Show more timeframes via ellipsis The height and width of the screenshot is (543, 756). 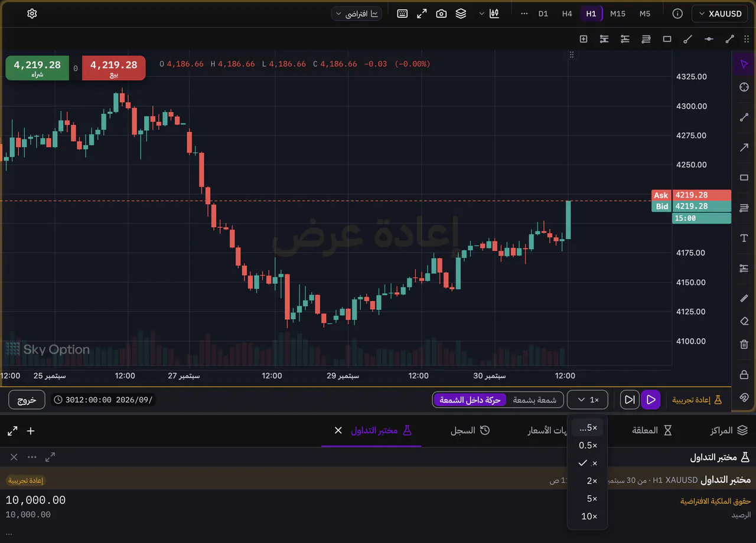click(524, 14)
